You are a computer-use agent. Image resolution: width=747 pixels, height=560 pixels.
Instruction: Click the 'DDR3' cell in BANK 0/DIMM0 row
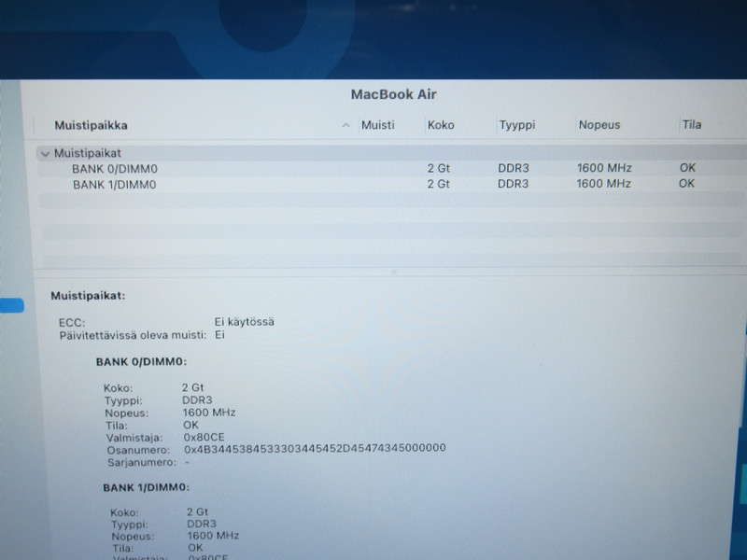coord(513,168)
